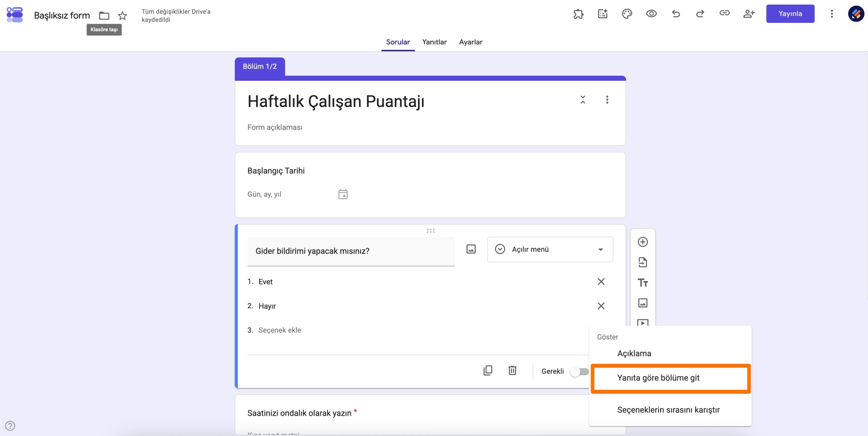The width and height of the screenshot is (868, 436).
Task: Add collaborators with person-plus icon
Action: 749,14
